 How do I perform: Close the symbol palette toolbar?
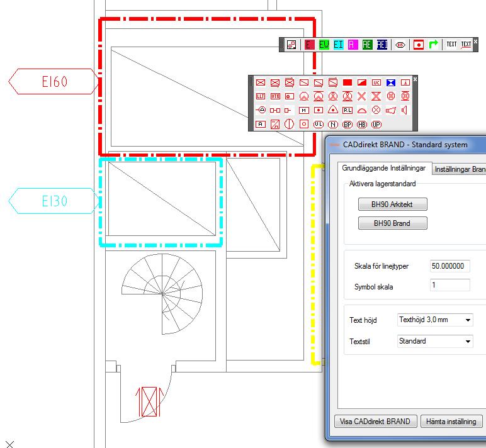coord(415,79)
